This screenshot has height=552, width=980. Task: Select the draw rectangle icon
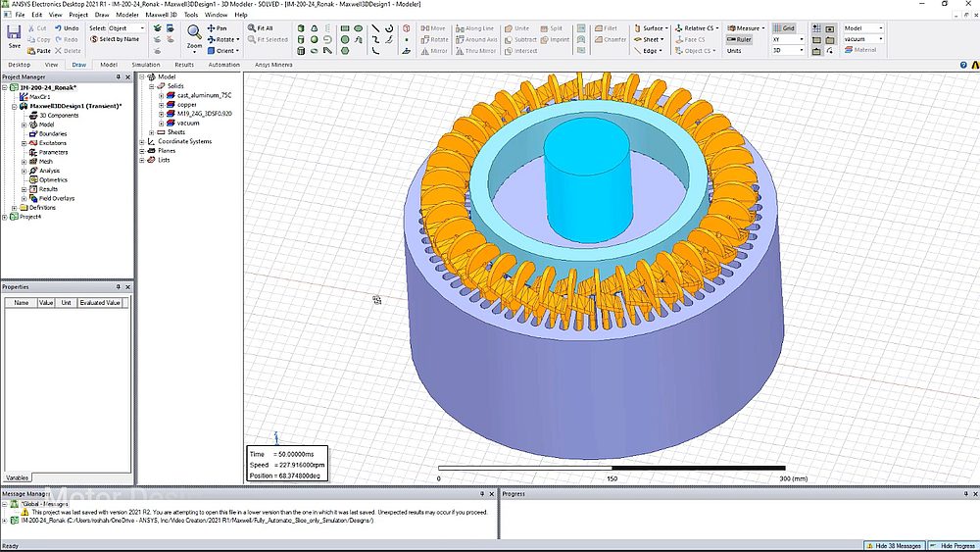pyautogui.click(x=344, y=28)
